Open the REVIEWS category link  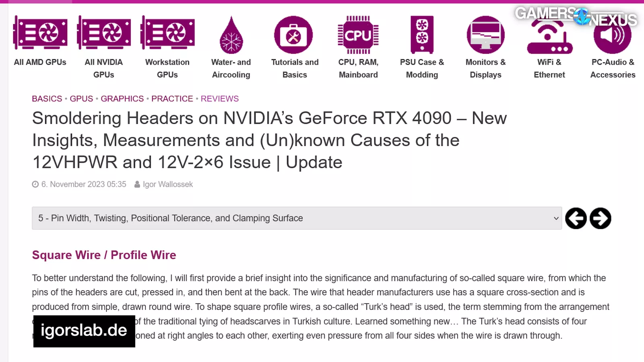[x=220, y=99]
